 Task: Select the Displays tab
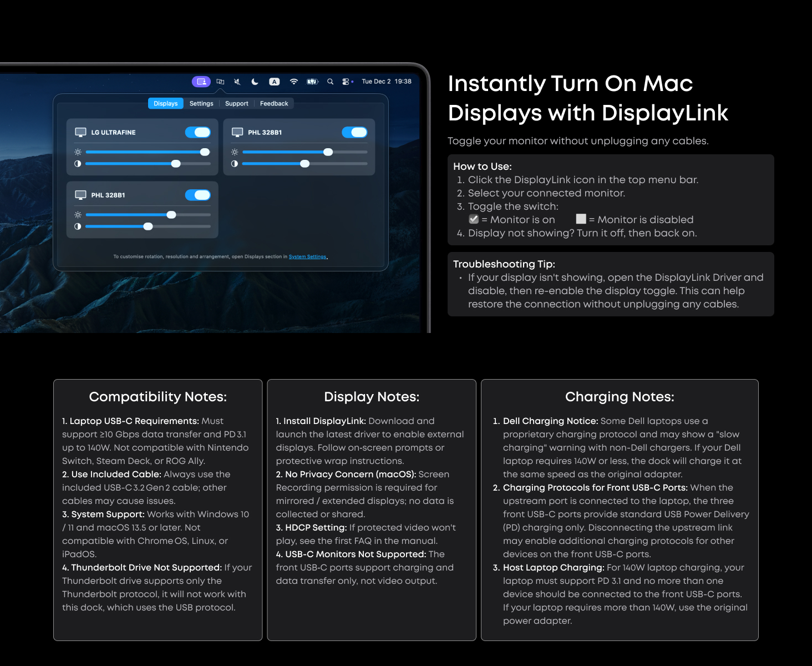[165, 104]
